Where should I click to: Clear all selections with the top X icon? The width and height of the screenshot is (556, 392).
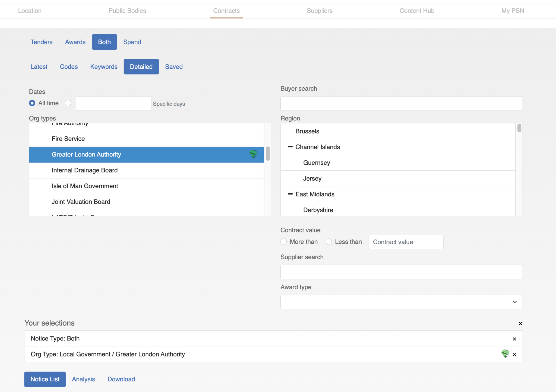coord(520,323)
